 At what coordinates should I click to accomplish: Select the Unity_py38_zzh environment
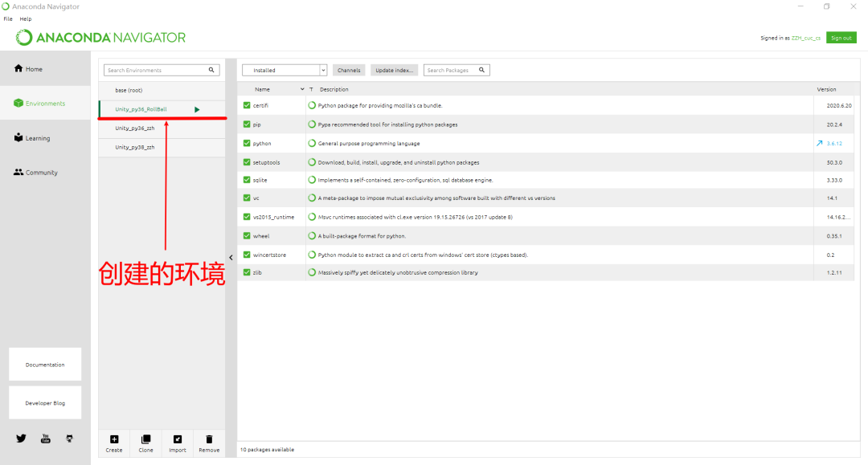coord(162,147)
